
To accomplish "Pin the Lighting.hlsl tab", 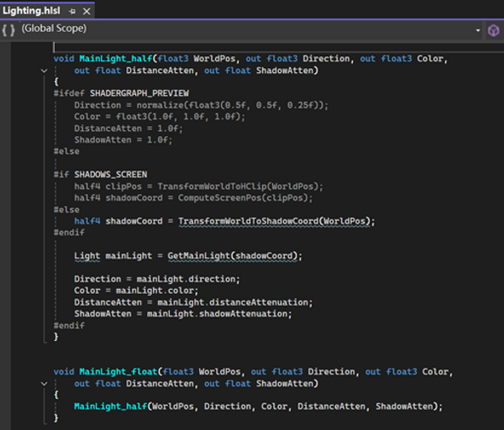I will 72,12.
